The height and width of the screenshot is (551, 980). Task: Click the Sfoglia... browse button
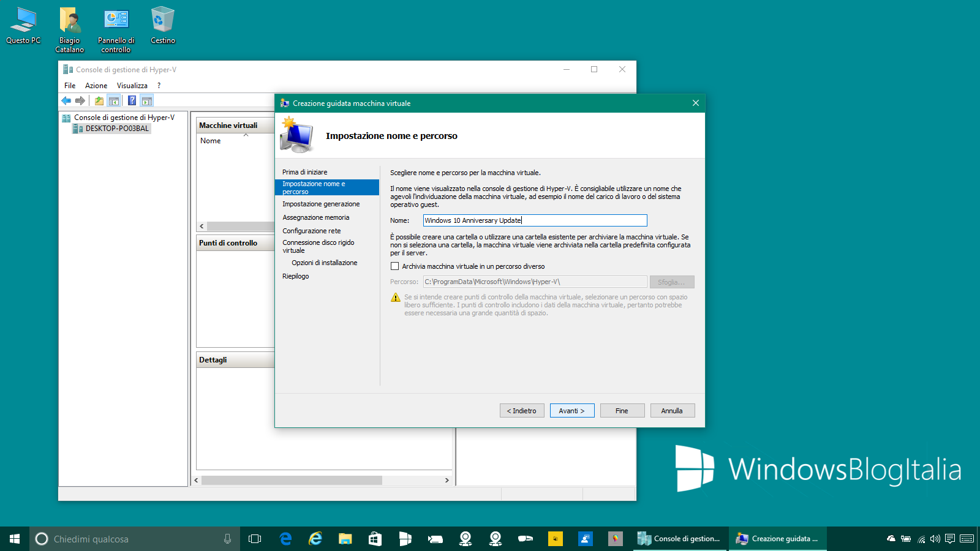coord(672,282)
